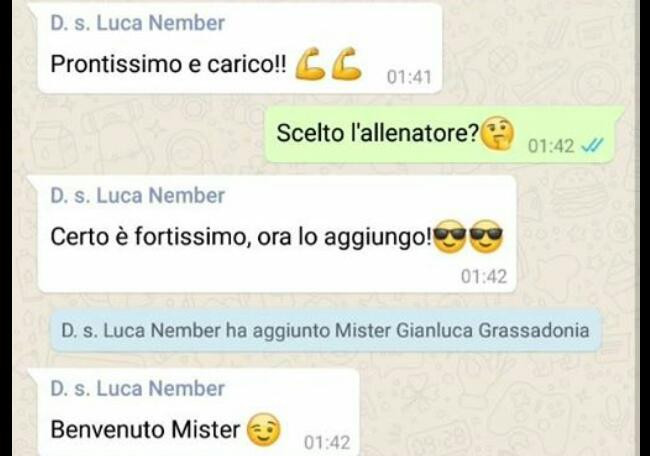Open sender name above 'Benvenuto Mister'
This screenshot has width=650, height=456.
(137, 388)
